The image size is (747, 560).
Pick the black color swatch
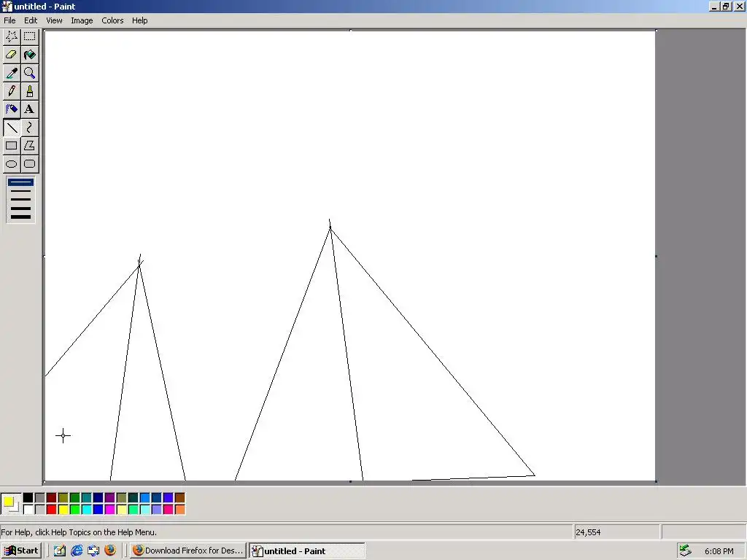tap(28, 498)
